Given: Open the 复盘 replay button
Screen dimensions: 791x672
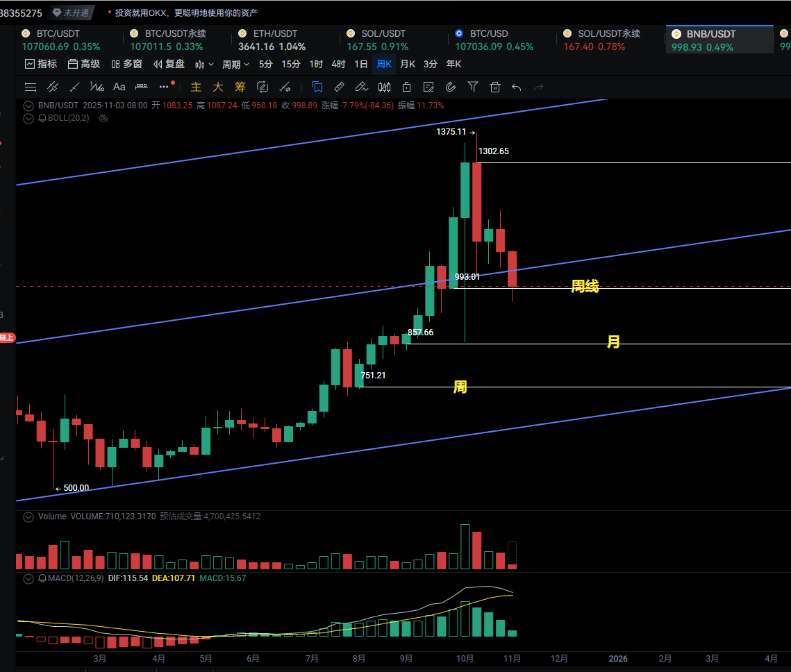Looking at the screenshot, I should click(x=169, y=64).
